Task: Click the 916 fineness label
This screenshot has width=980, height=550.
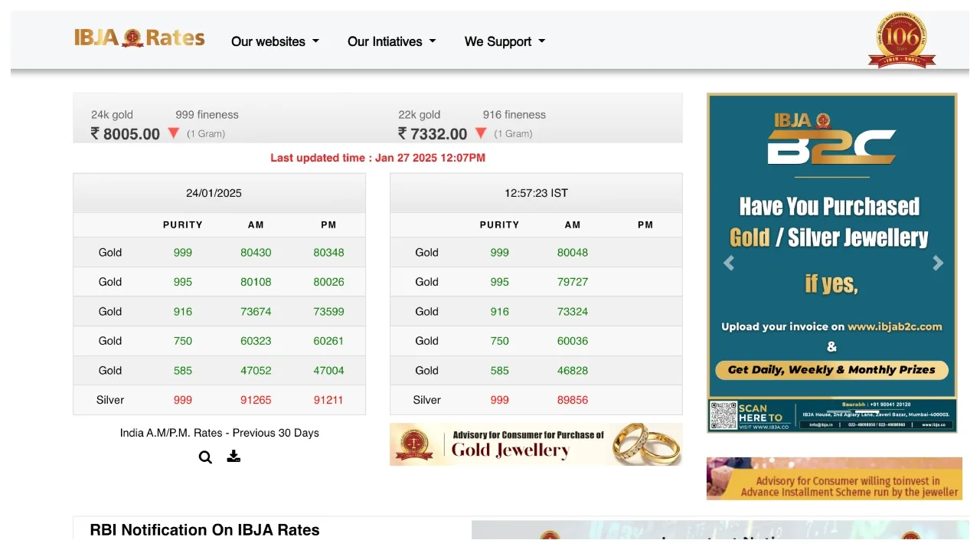Action: coord(514,115)
